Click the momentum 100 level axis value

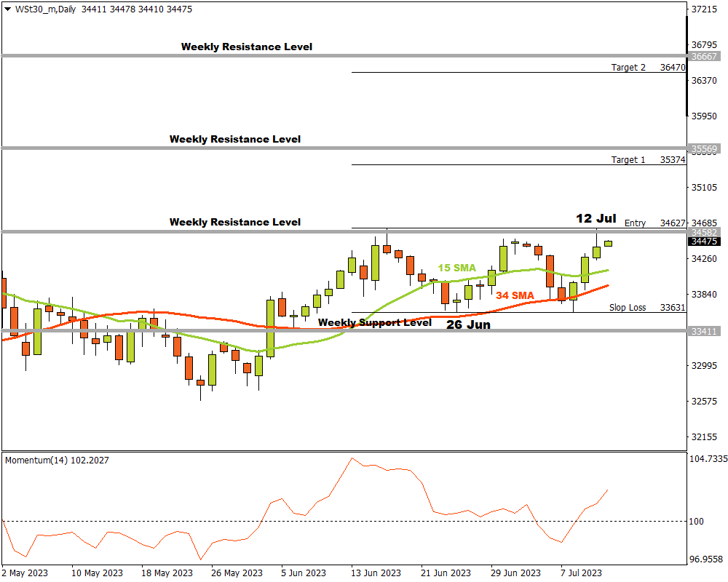(x=698, y=522)
